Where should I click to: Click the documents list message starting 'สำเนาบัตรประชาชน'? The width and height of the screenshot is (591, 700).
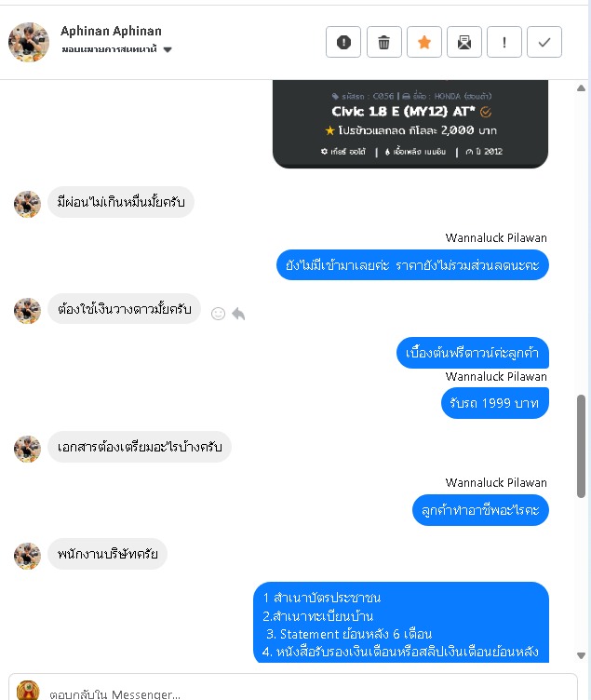pyautogui.click(x=401, y=623)
